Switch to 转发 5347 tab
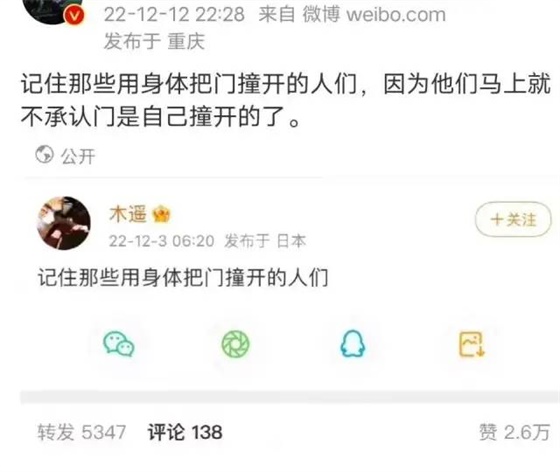This screenshot has height=472, width=560. pos(82,432)
